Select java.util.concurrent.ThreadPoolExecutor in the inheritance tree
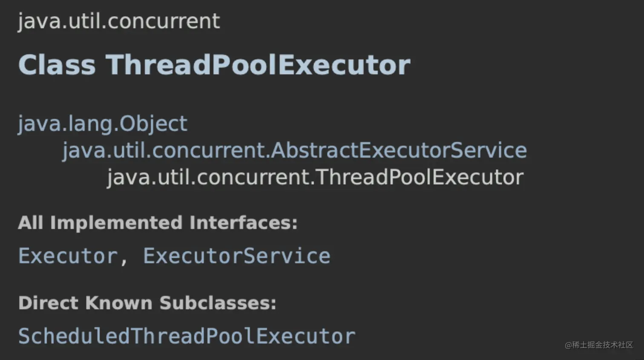644x360 pixels. pyautogui.click(x=315, y=177)
